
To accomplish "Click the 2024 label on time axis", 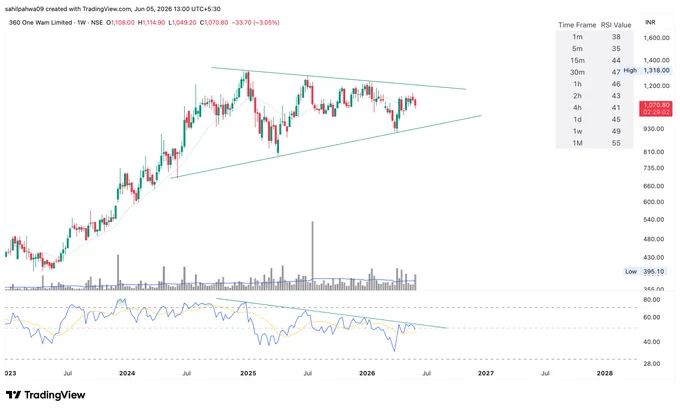I will pyautogui.click(x=127, y=373).
